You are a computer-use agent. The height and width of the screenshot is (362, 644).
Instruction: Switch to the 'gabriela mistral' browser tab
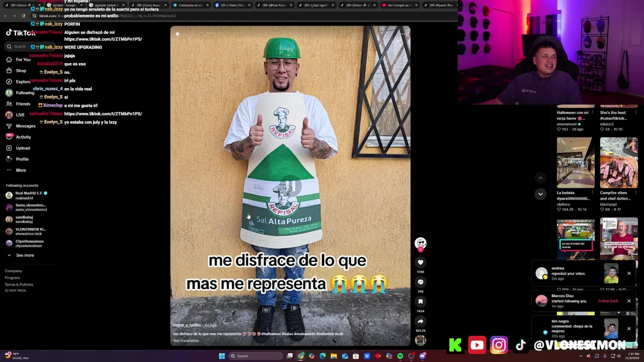point(106,5)
